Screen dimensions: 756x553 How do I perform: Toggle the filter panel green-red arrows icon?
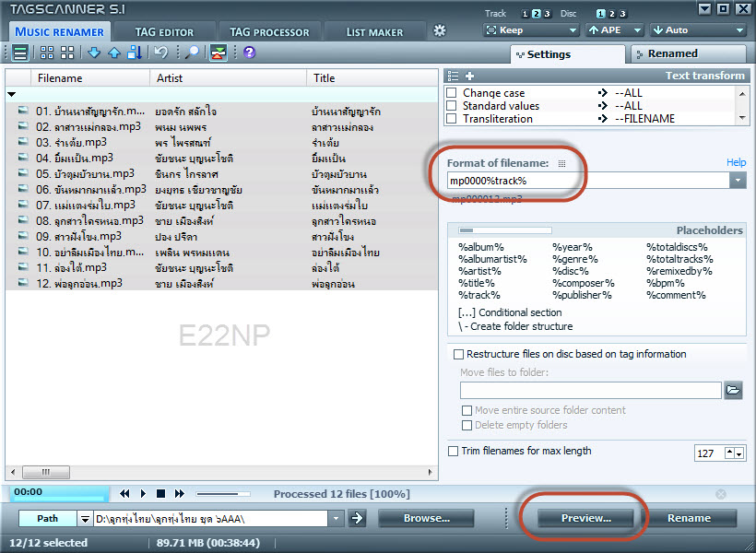click(x=219, y=53)
